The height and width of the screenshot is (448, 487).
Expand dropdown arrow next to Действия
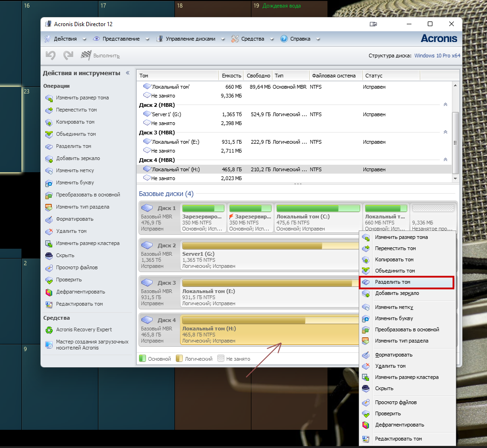tap(84, 39)
